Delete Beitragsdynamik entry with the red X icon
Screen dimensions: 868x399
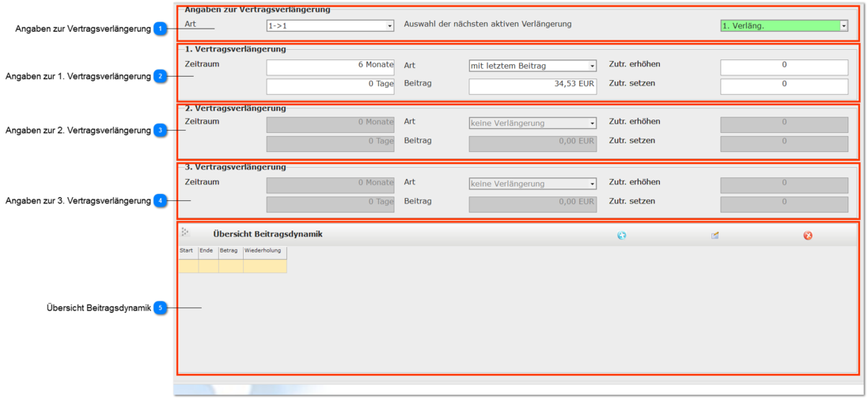pos(808,236)
